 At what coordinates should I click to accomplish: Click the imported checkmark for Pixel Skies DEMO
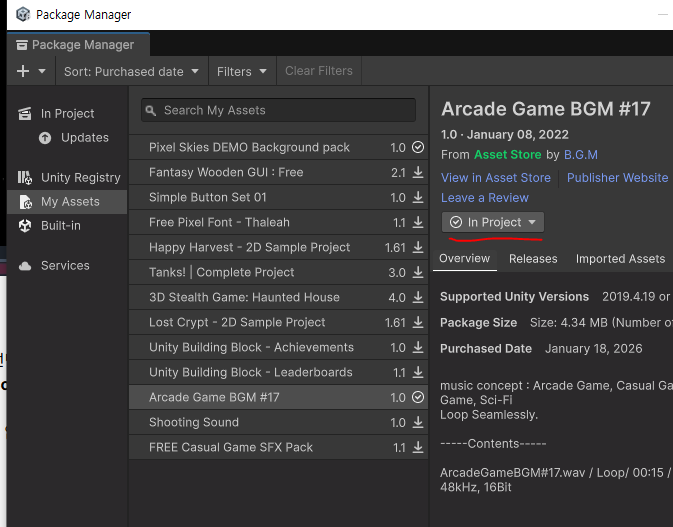418,147
